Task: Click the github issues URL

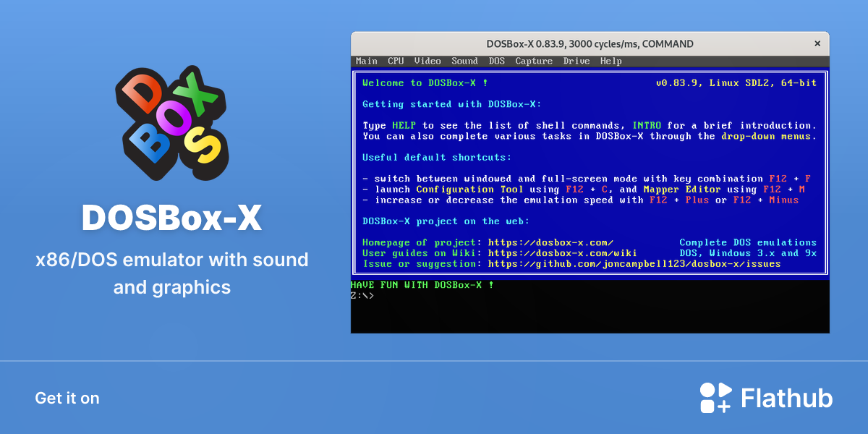Action: [634, 264]
